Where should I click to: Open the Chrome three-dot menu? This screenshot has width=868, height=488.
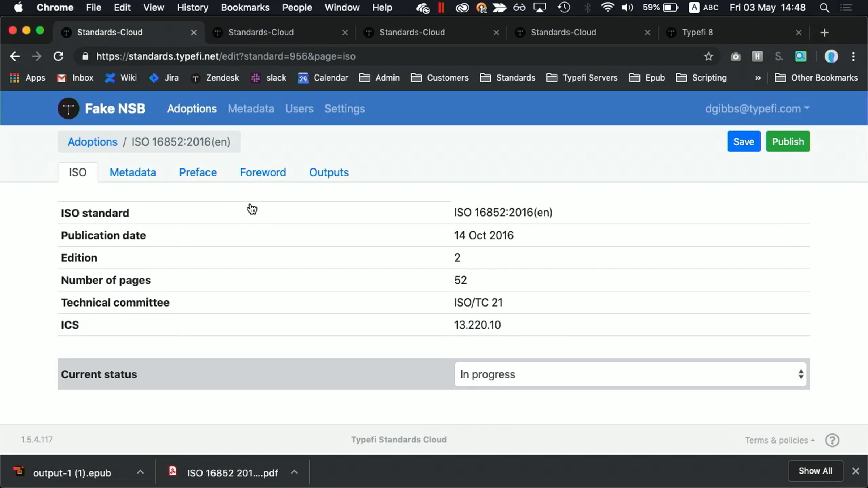tap(854, 57)
